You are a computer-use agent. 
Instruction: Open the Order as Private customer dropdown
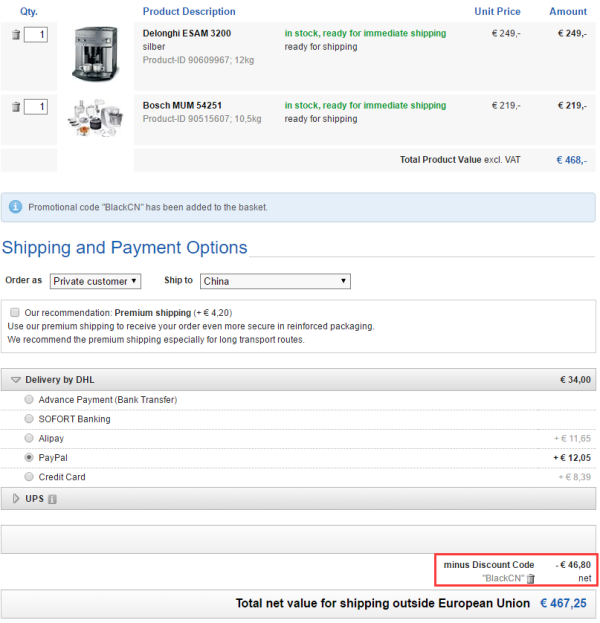coord(95,281)
